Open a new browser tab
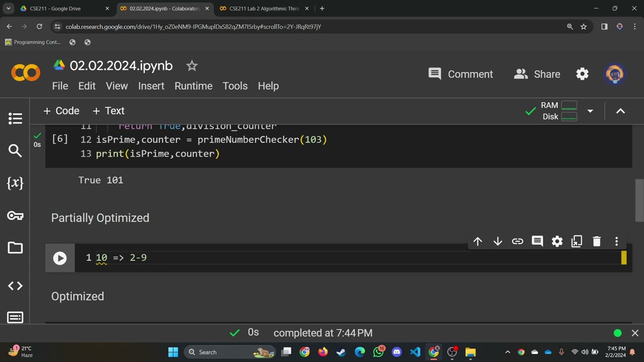 coord(322,9)
